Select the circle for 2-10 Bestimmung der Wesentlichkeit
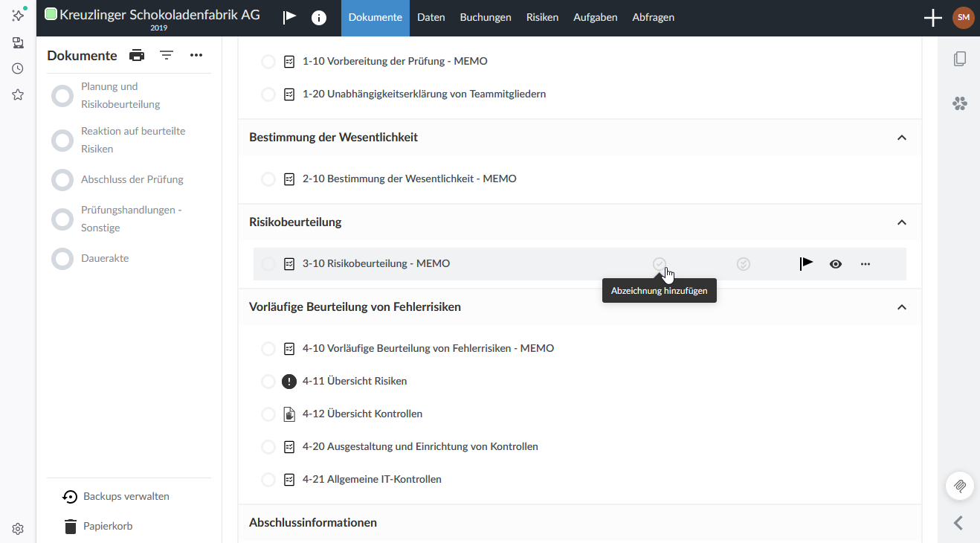This screenshot has width=980, height=543. (268, 179)
